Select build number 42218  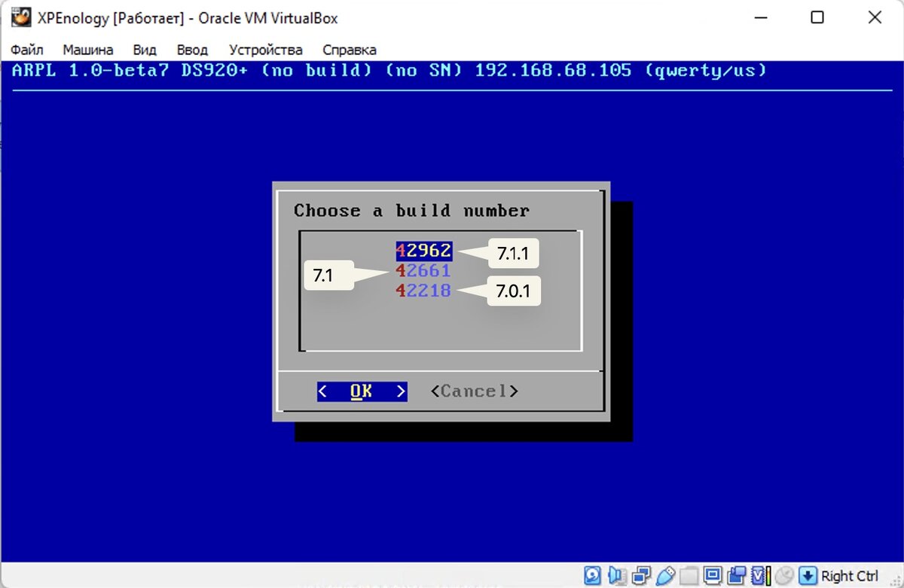[x=424, y=290]
